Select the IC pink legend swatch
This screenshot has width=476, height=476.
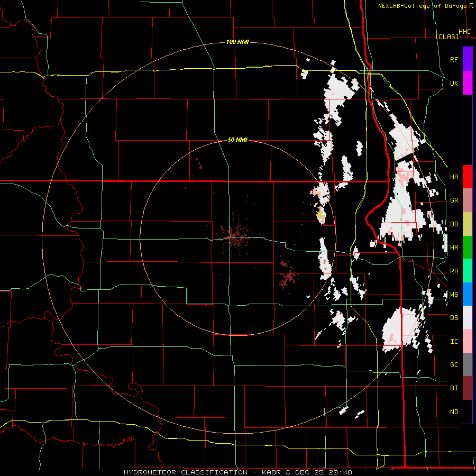467,341
